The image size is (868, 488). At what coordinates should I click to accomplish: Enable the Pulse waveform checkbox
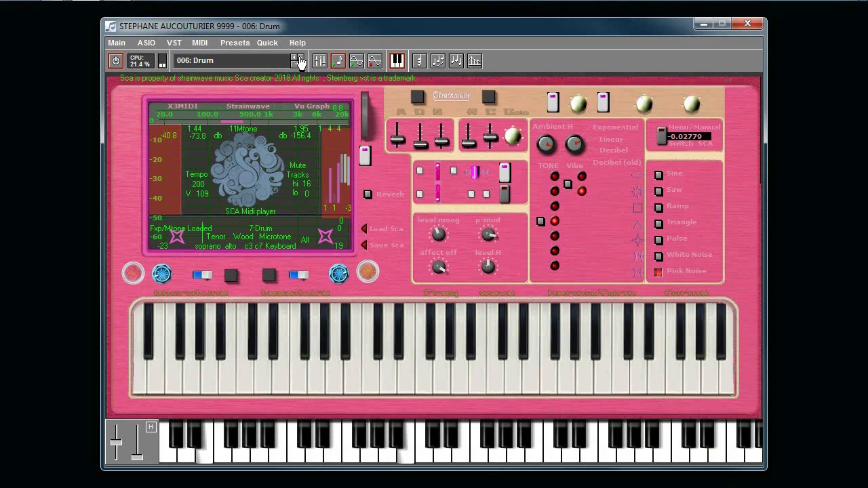[x=658, y=240]
